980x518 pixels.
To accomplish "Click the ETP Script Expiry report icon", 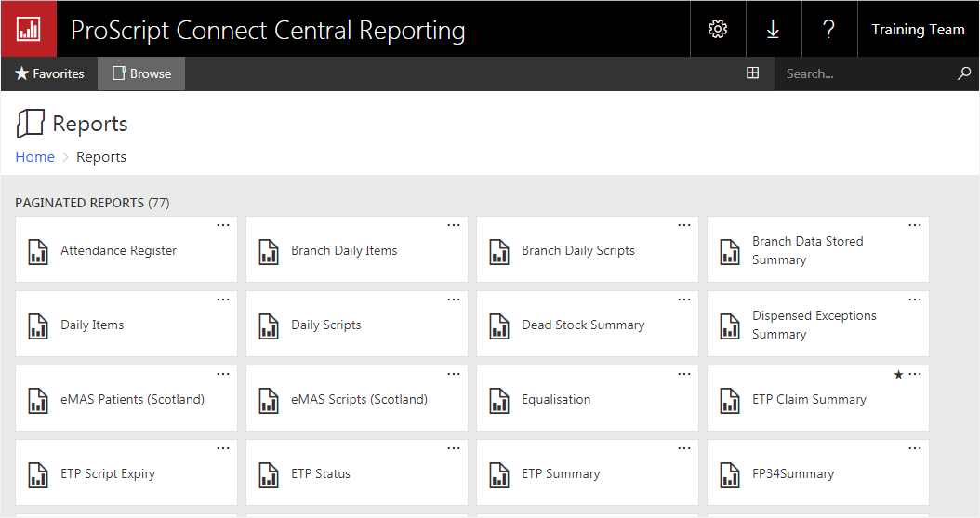I will coord(38,475).
